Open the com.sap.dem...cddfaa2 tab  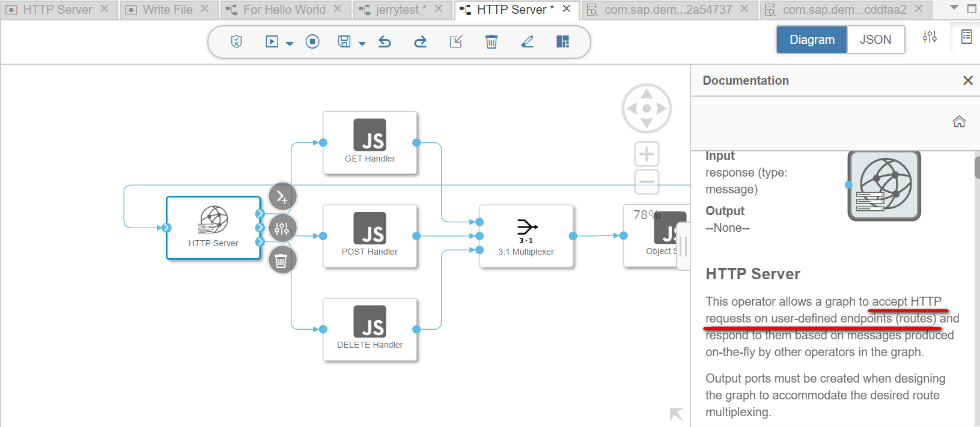(x=845, y=10)
